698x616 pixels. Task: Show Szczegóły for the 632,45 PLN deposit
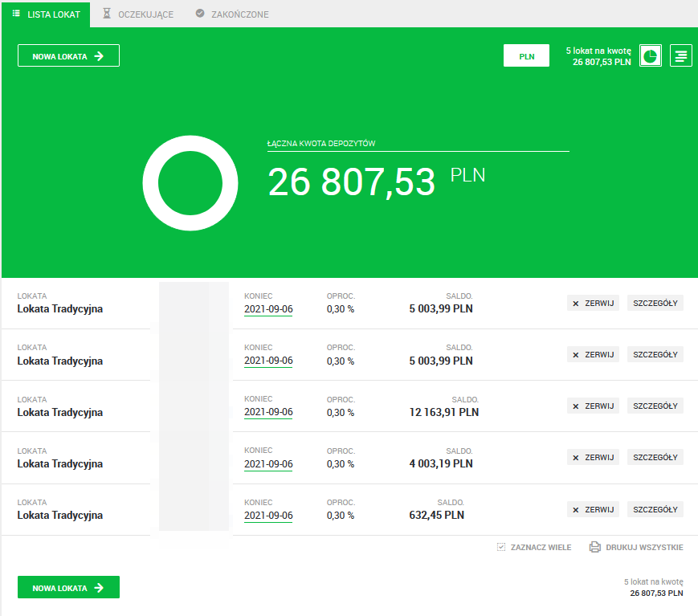pyautogui.click(x=655, y=509)
